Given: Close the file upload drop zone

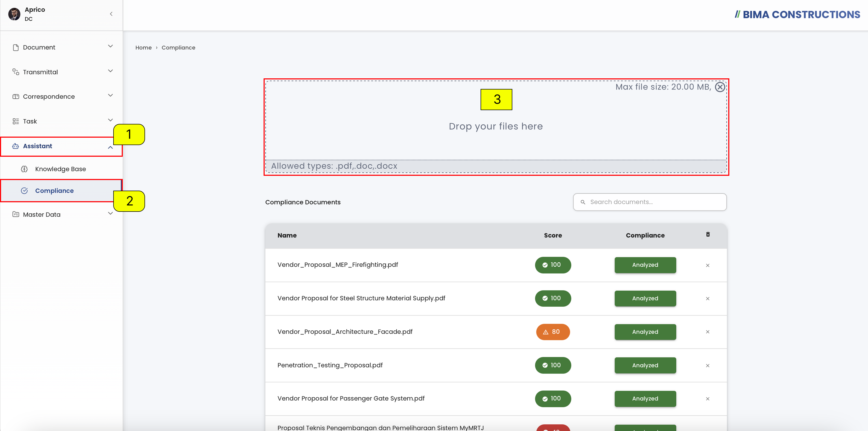Looking at the screenshot, I should [720, 87].
